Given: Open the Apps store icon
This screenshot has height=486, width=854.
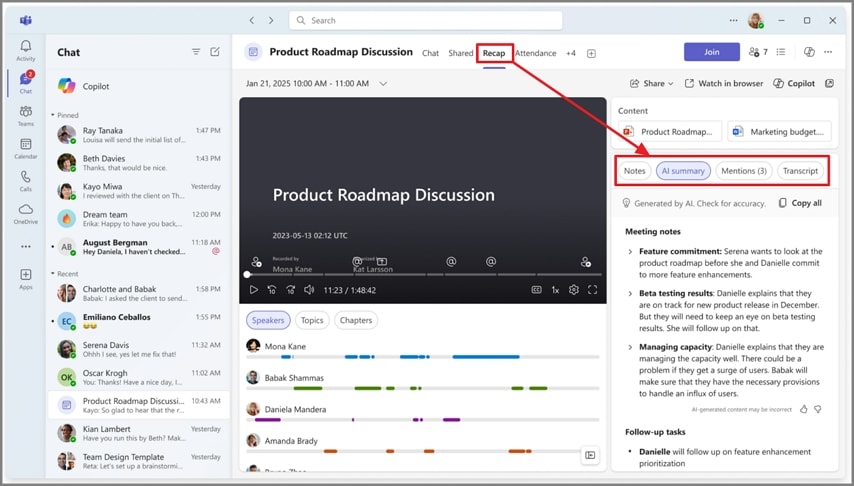Looking at the screenshot, I should tap(26, 278).
